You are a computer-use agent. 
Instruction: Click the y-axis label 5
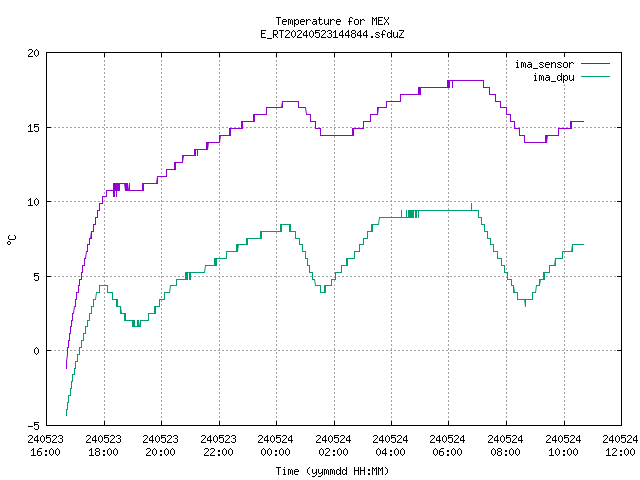click(x=37, y=277)
